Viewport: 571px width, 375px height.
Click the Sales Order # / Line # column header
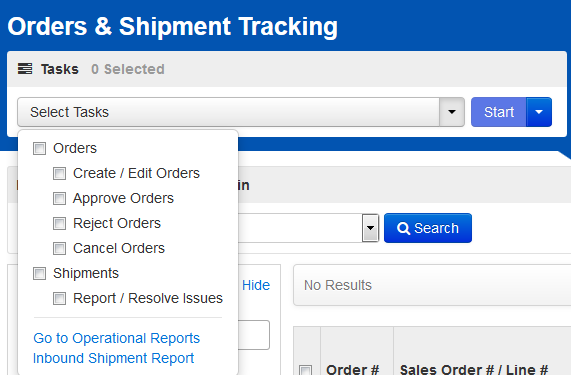coord(474,370)
